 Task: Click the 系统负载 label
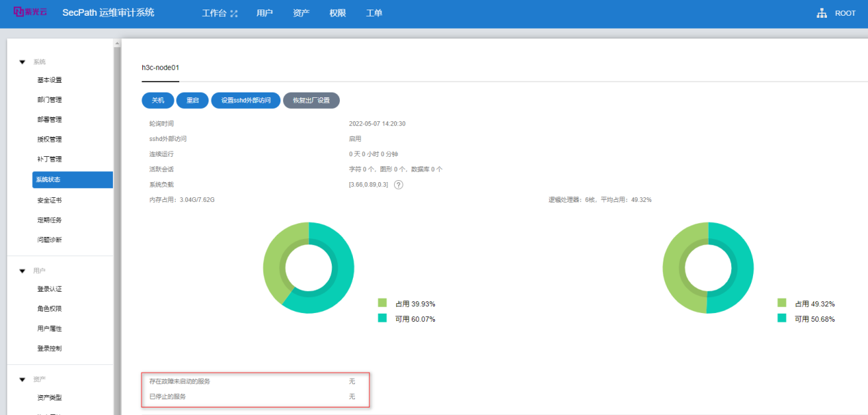click(161, 185)
